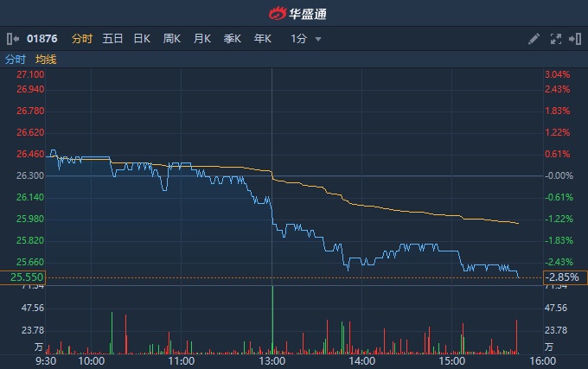Switch to 五日 chart tab

(x=112, y=39)
